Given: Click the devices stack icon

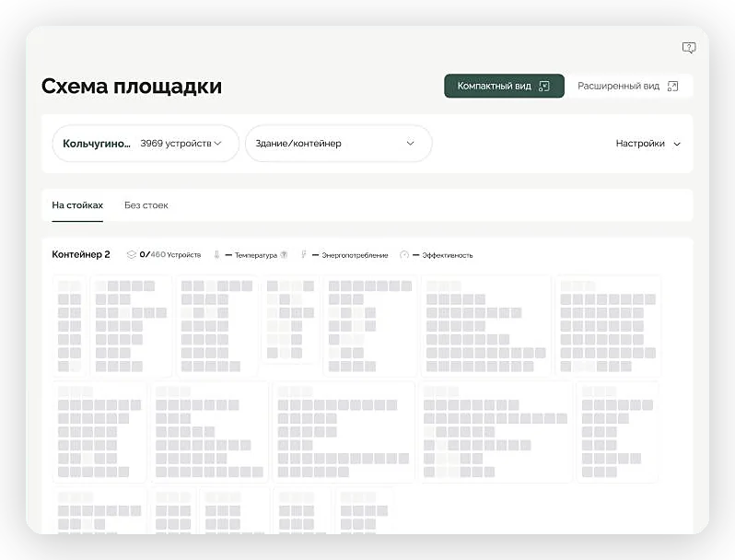Looking at the screenshot, I should click(131, 254).
